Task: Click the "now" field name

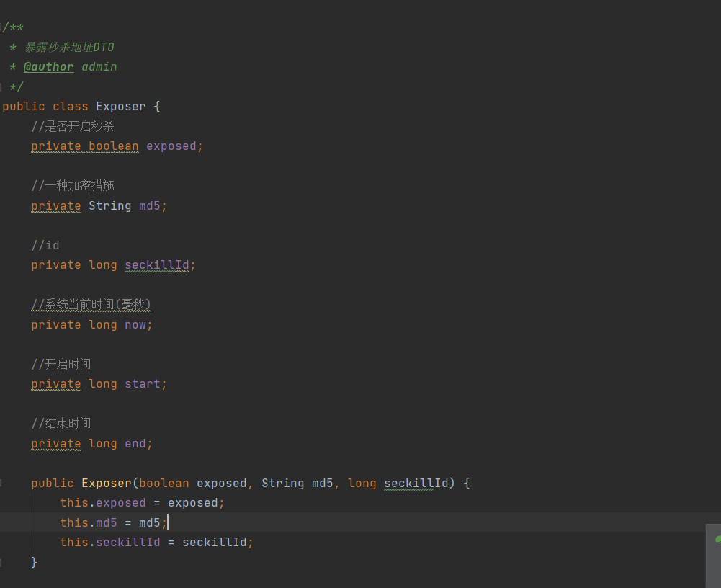Action: (x=135, y=325)
